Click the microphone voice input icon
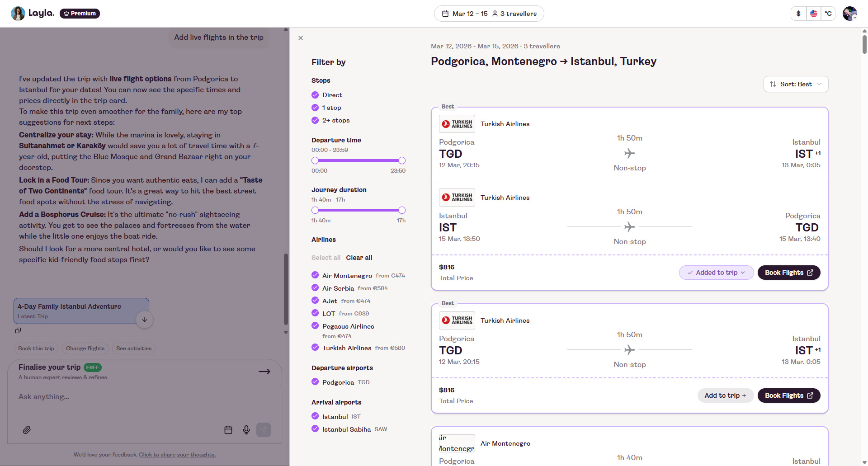Screen dimensions: 868x466 point(246,430)
